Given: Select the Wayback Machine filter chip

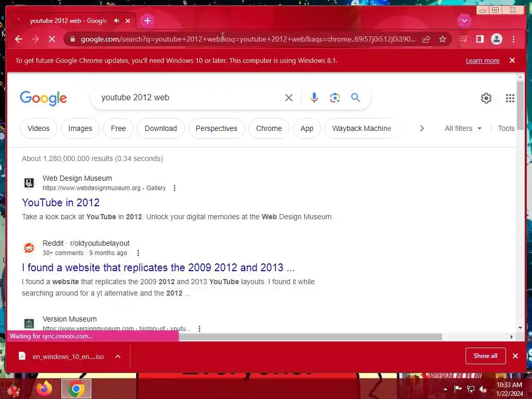Looking at the screenshot, I should tap(362, 128).
